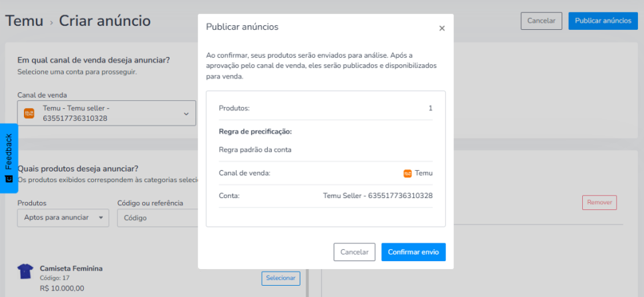Click the Feedback smiley icon
644x297 pixels.
tap(9, 179)
